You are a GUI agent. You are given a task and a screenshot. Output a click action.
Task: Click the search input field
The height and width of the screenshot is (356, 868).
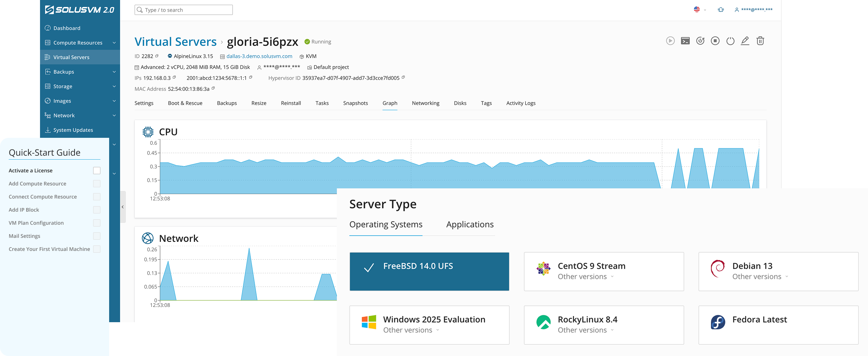tap(183, 9)
